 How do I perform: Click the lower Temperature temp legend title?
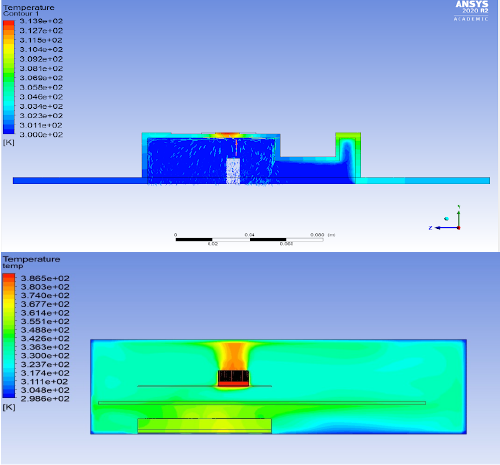coord(32,262)
